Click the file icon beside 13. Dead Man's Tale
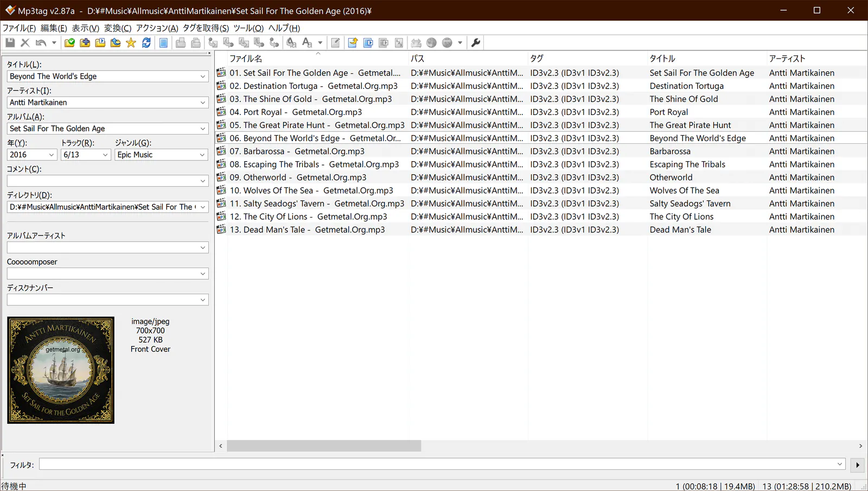868x491 pixels. pyautogui.click(x=221, y=229)
